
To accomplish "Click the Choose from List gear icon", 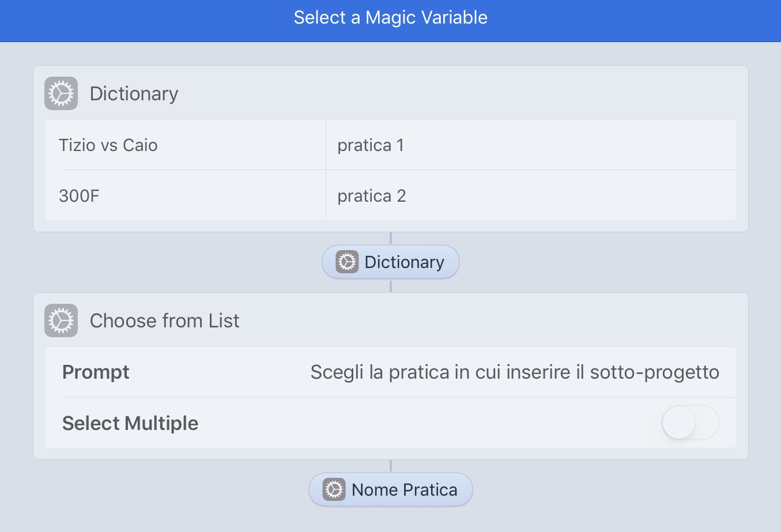I will [61, 320].
